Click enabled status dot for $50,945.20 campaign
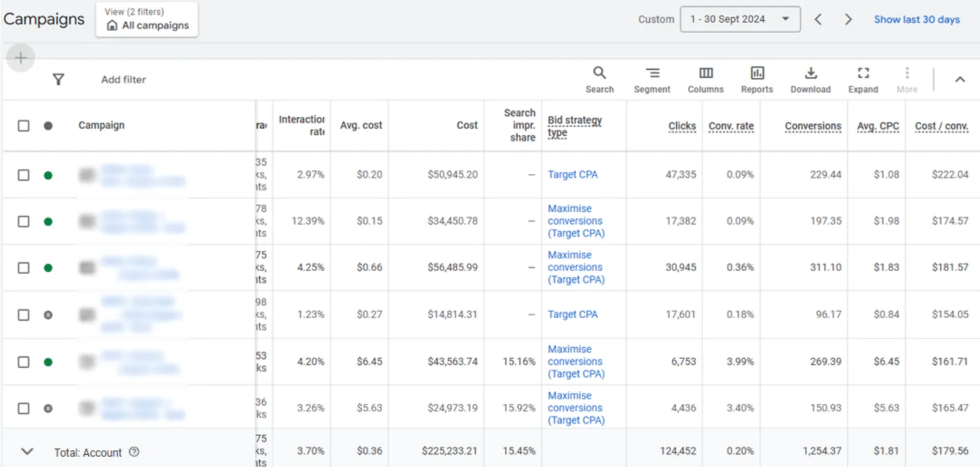980x467 pixels. (x=48, y=176)
